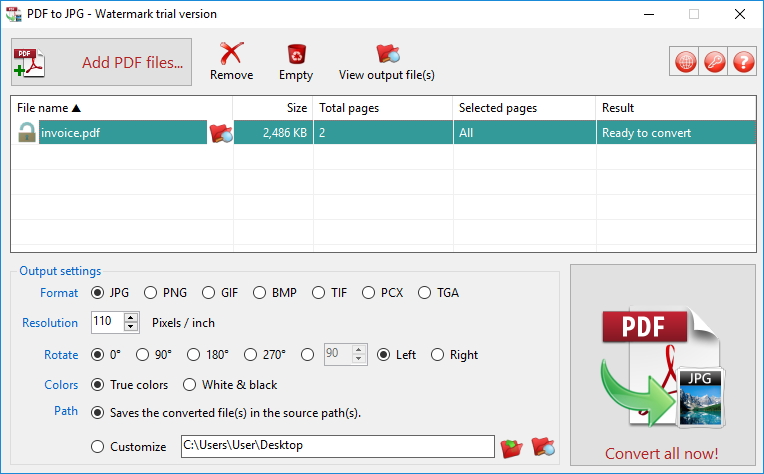Click the Ready to convert result cell

pos(676,133)
